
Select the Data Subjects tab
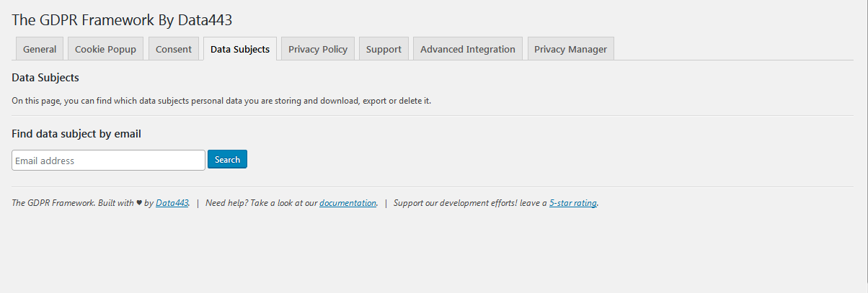click(x=240, y=49)
